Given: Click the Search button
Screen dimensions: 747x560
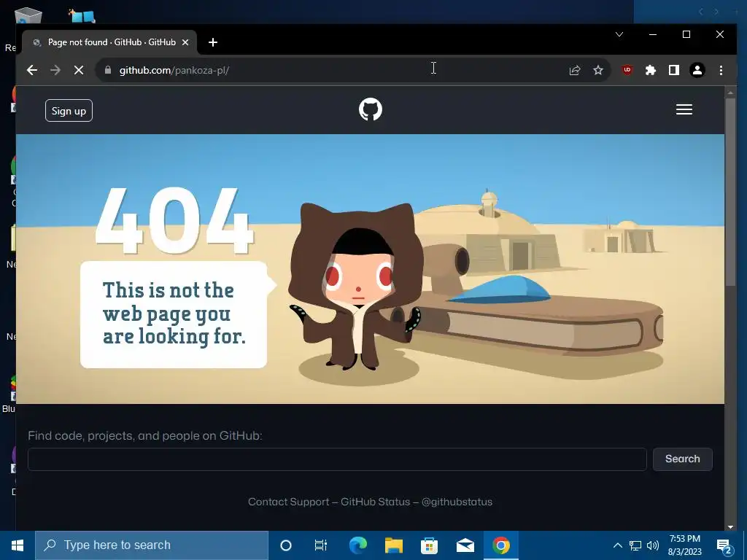Looking at the screenshot, I should click(x=682, y=459).
